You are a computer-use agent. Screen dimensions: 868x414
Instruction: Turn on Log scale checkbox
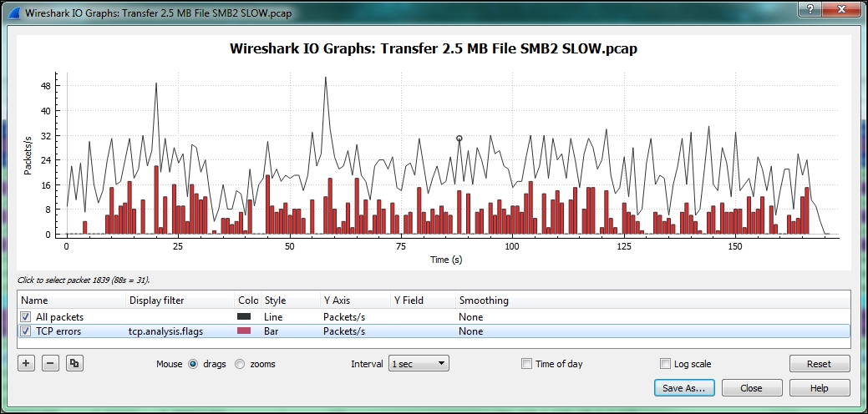tap(665, 364)
